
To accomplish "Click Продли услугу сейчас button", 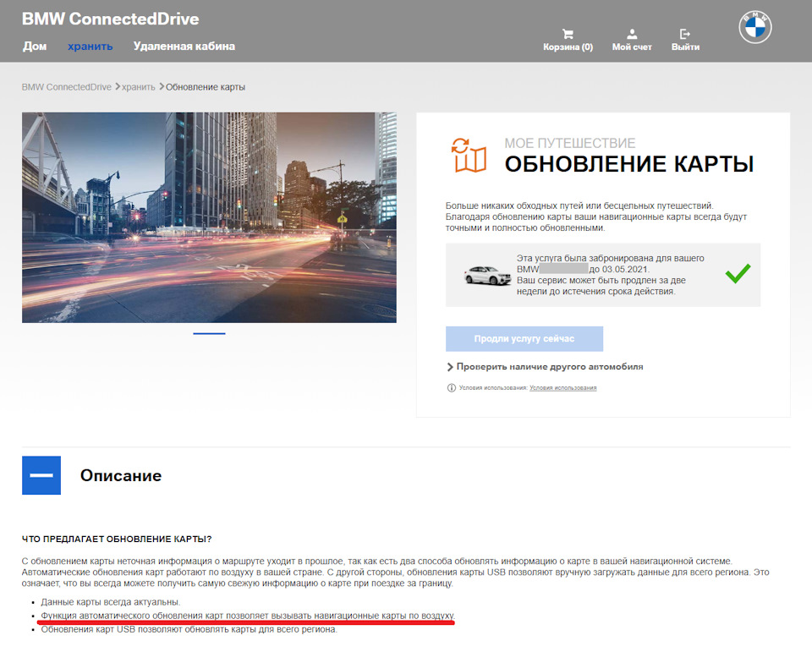I will pos(524,338).
